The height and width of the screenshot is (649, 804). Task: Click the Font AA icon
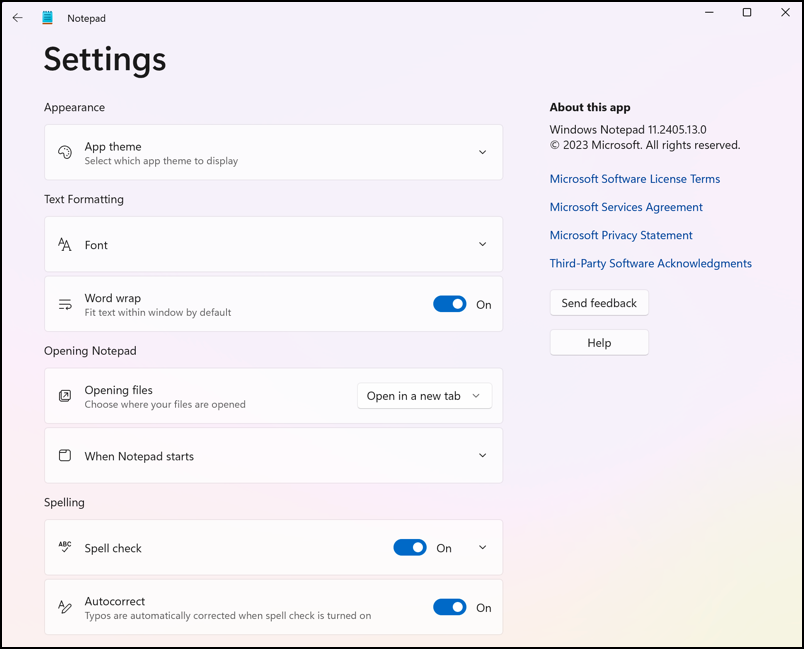click(x=65, y=245)
